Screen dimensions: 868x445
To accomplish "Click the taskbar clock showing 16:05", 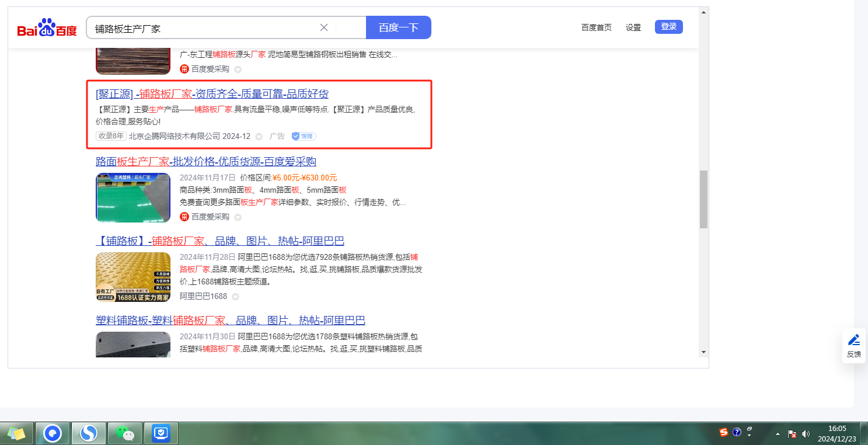I will (x=837, y=433).
